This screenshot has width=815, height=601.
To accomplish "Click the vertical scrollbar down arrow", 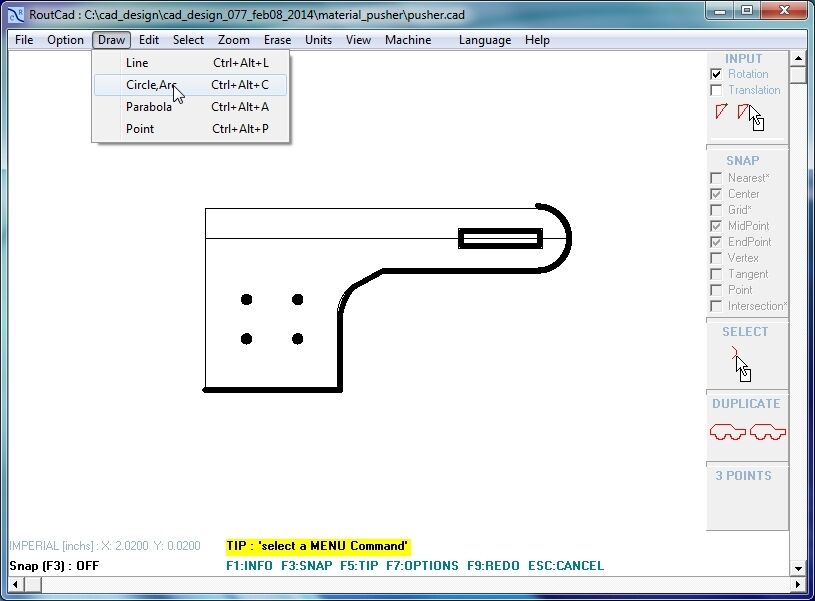I will 798,568.
